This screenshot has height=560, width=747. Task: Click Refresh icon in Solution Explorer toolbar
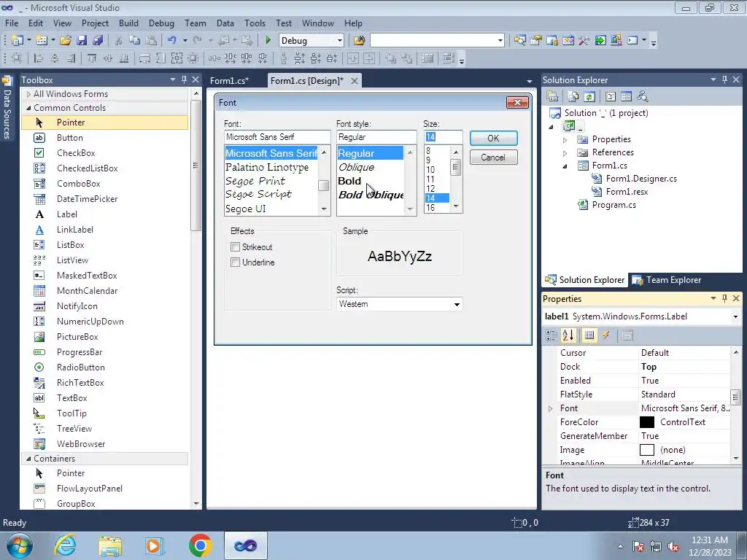point(589,97)
